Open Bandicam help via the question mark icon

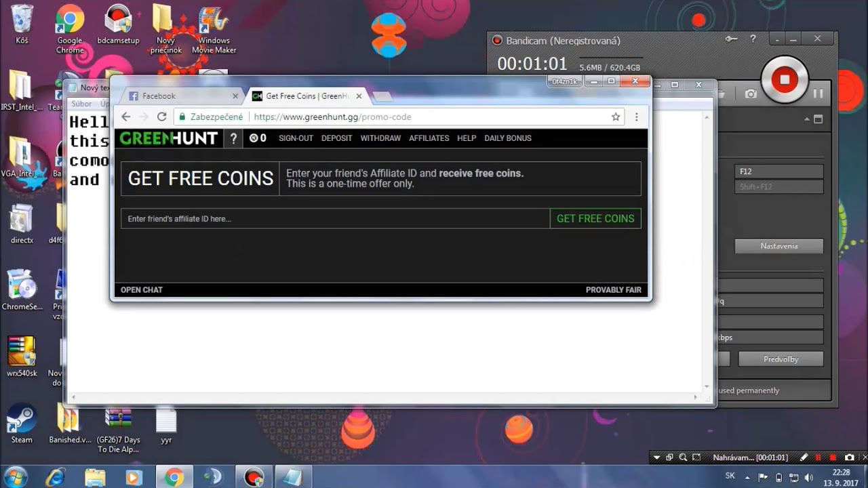point(753,39)
